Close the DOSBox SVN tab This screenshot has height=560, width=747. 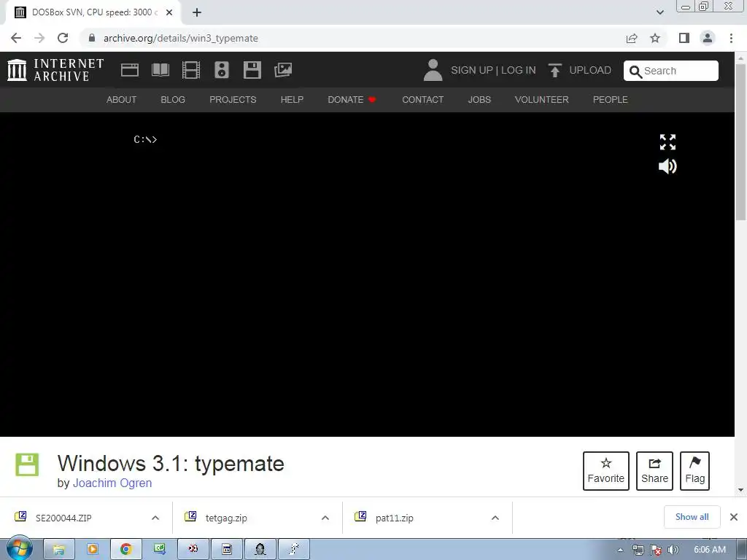pyautogui.click(x=169, y=12)
